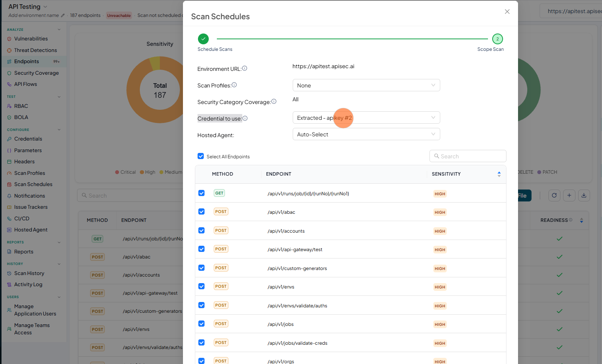Click the Security Coverage sidebar icon
Screen dimensions: 602x364
point(9,73)
